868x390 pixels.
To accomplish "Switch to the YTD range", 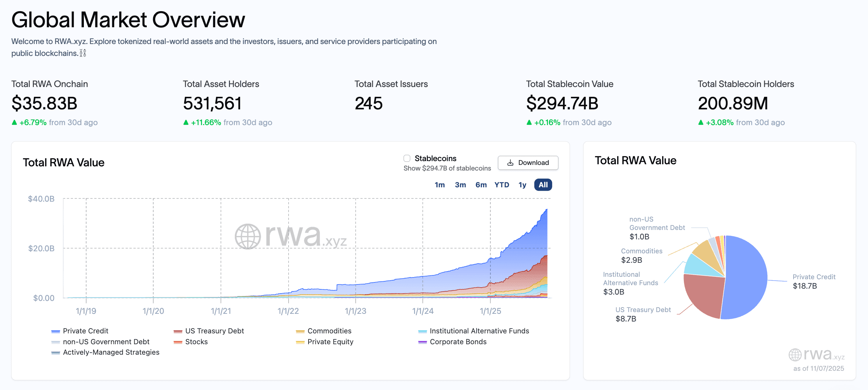I will pyautogui.click(x=501, y=185).
